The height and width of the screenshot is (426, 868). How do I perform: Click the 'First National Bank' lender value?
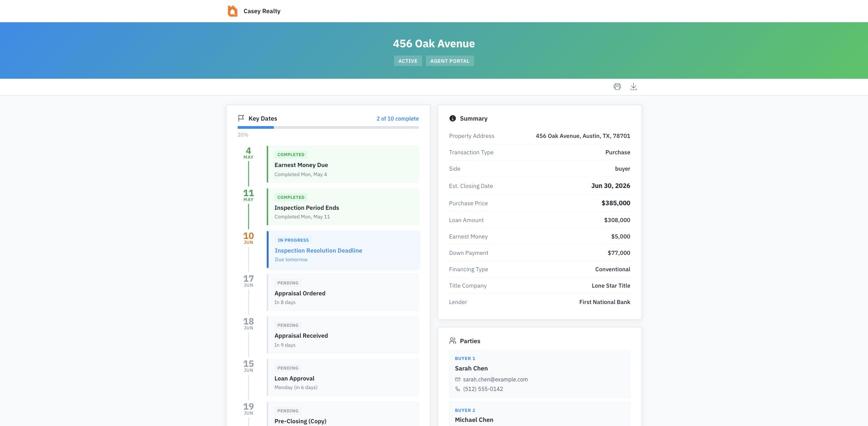point(605,302)
